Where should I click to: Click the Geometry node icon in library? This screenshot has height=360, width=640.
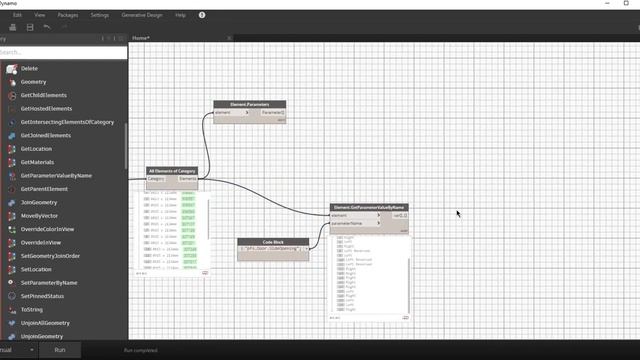[11, 82]
